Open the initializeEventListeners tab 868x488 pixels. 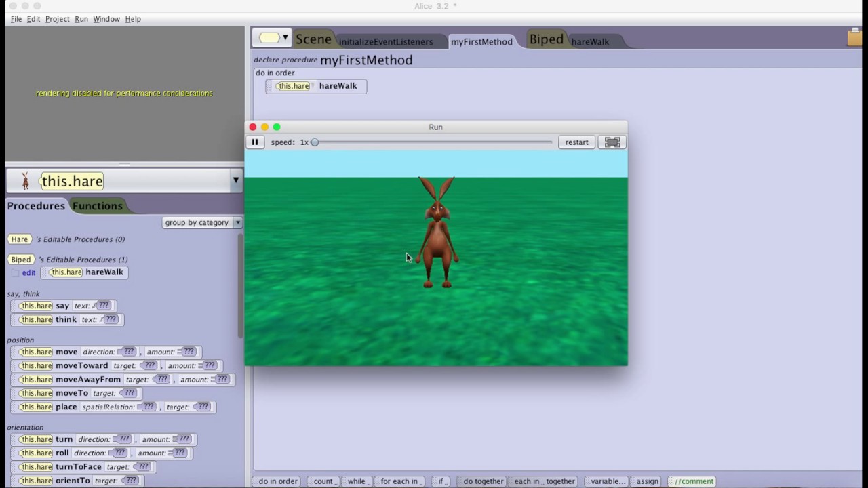pos(386,41)
